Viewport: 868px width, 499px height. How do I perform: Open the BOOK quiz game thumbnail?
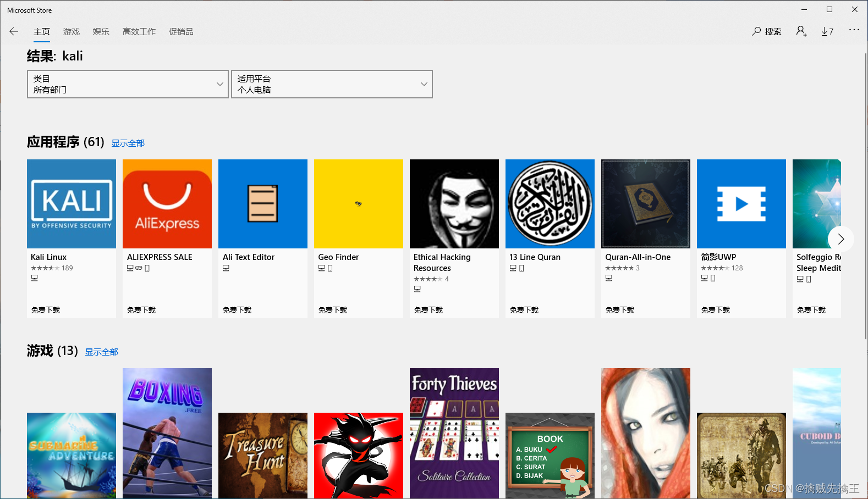(550, 456)
